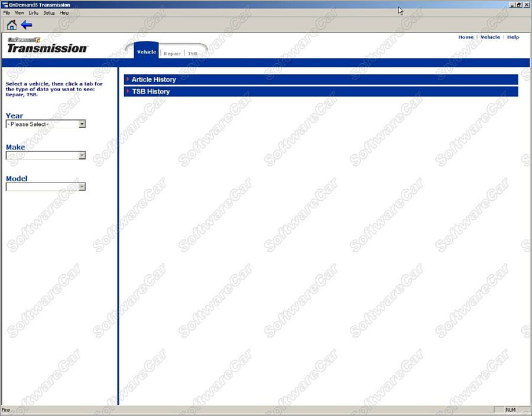Click the OnDemand5 Transmission logo
Image resolution: width=532 pixels, height=416 pixels.
tap(47, 45)
